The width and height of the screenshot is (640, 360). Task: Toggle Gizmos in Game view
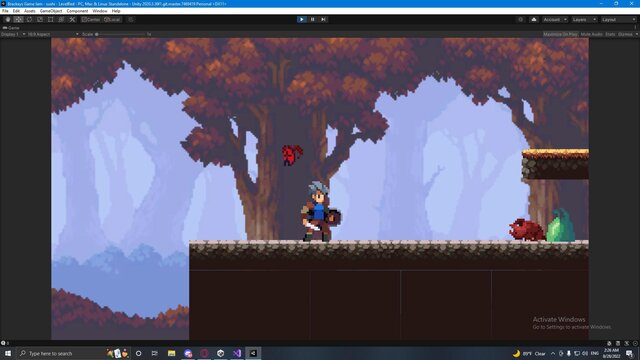(x=625, y=34)
